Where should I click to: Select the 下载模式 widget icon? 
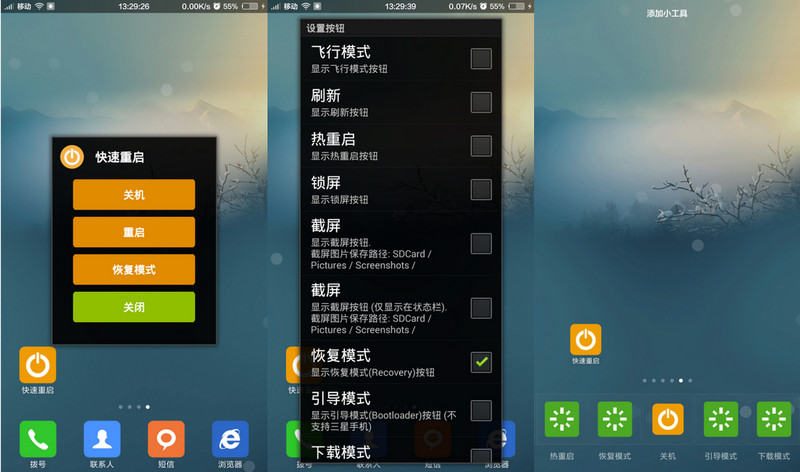click(774, 419)
